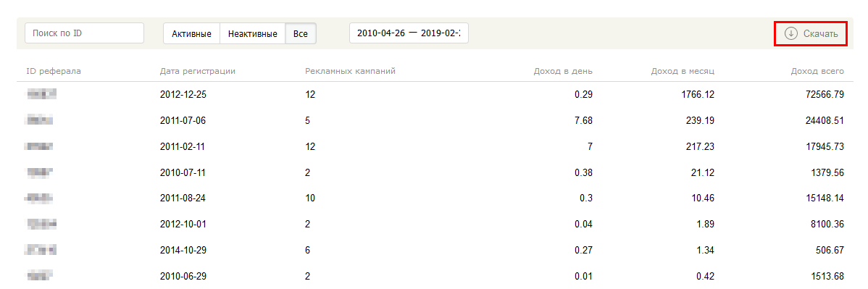The width and height of the screenshot is (868, 289).
Task: Sort by Рекламных кампаний column header
Action: pos(351,71)
